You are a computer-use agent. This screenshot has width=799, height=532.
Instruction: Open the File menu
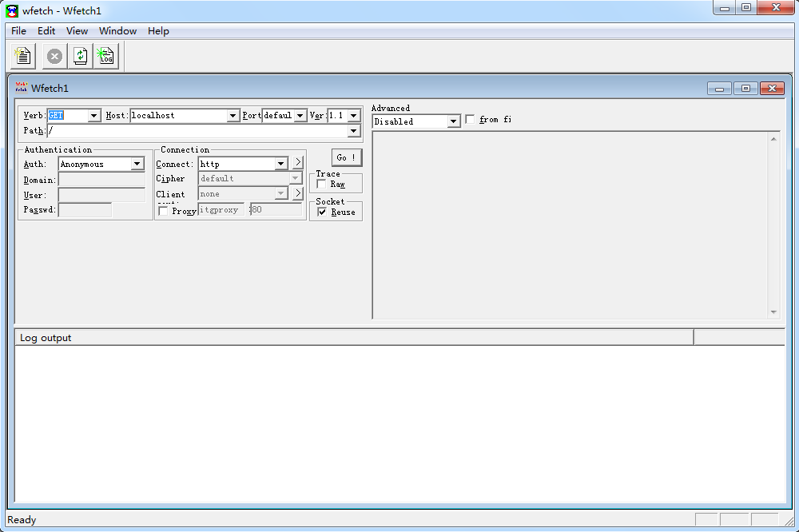(19, 31)
